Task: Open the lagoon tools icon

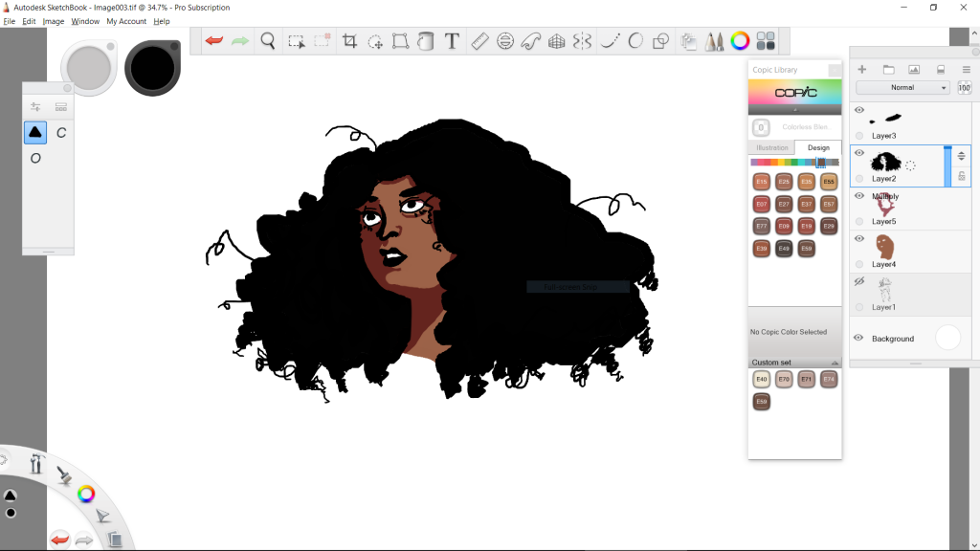Action: tap(36, 464)
